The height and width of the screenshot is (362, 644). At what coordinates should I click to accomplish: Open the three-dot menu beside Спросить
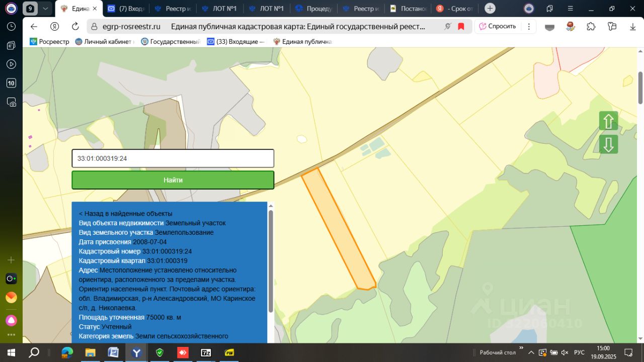529,27
